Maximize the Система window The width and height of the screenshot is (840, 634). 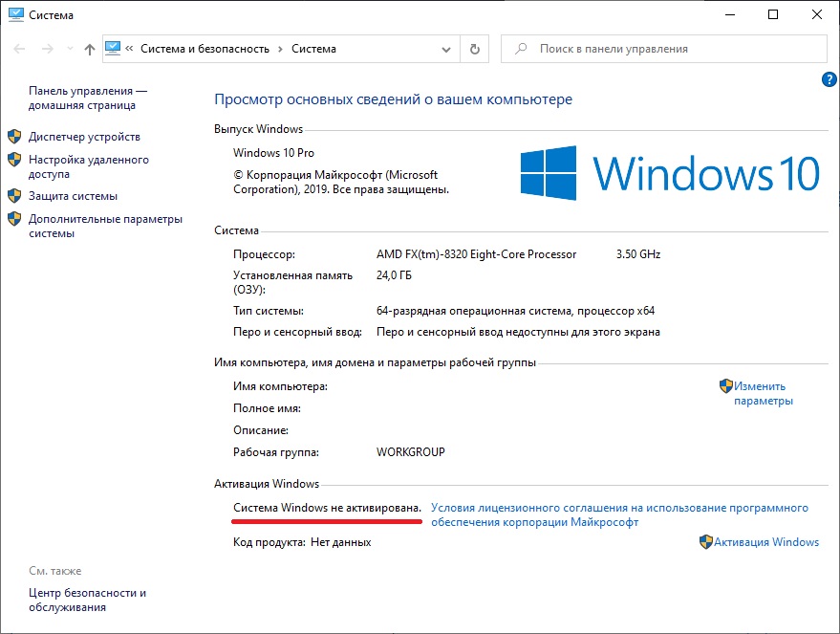(x=773, y=14)
